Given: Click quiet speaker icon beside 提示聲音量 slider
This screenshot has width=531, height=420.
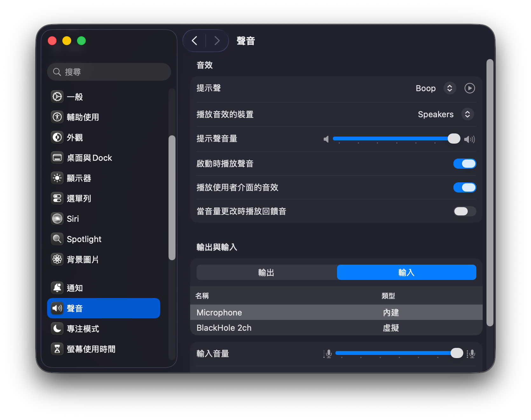Looking at the screenshot, I should [326, 139].
